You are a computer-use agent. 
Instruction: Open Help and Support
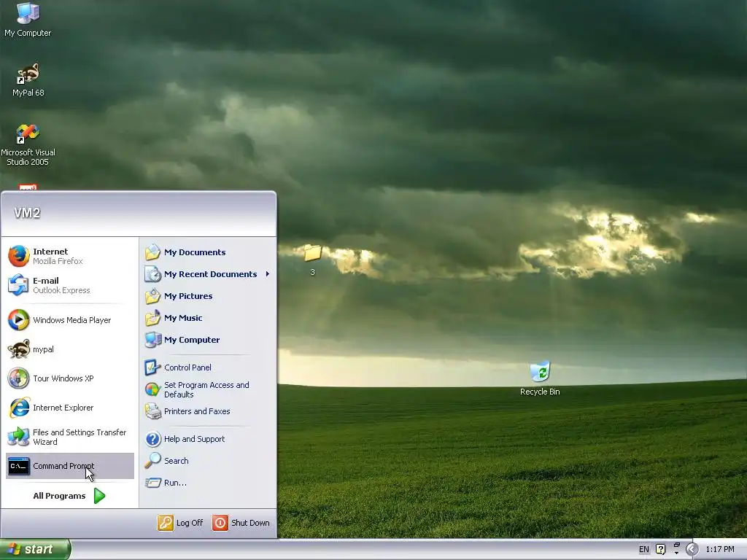click(208, 439)
